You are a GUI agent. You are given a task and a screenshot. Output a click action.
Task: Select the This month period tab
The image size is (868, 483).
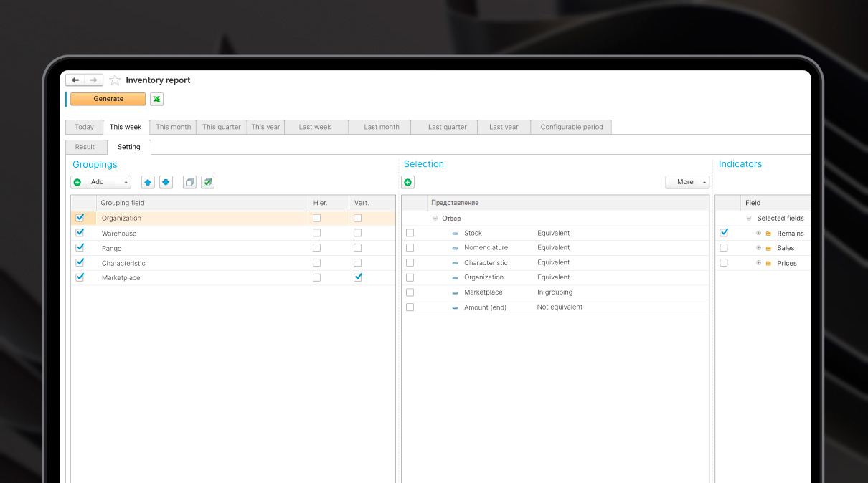click(174, 127)
